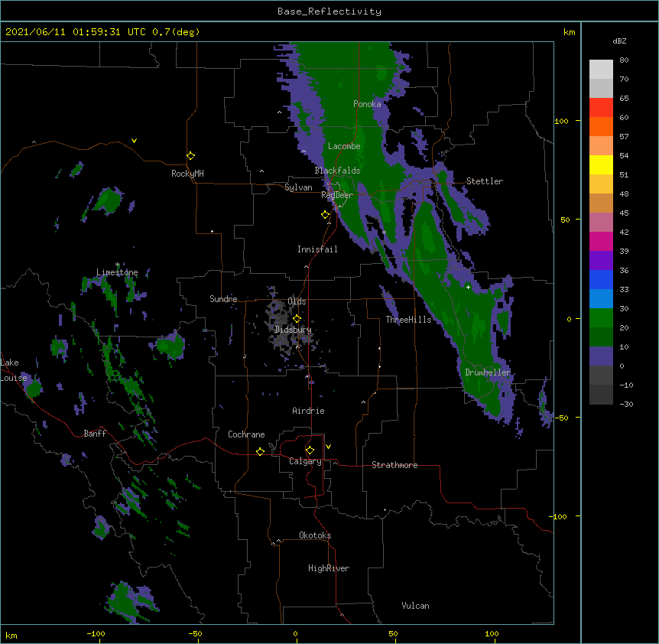The width and height of the screenshot is (659, 644).
Task: Click the Ponoka city label
Action: click(367, 104)
